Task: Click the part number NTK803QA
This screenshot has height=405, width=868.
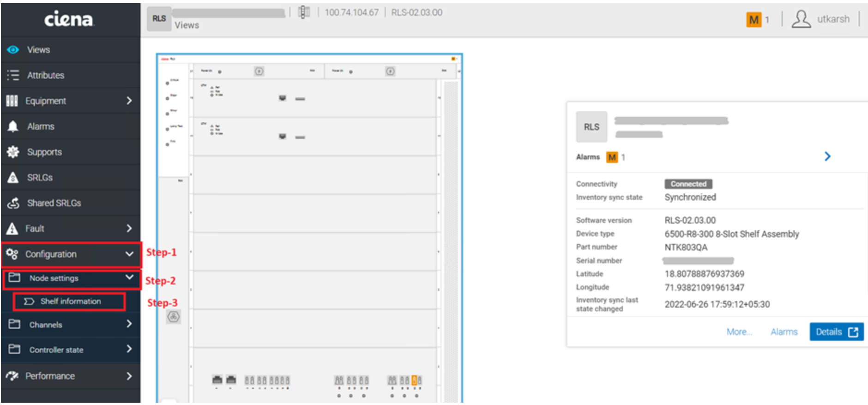Action: pyautogui.click(x=686, y=247)
